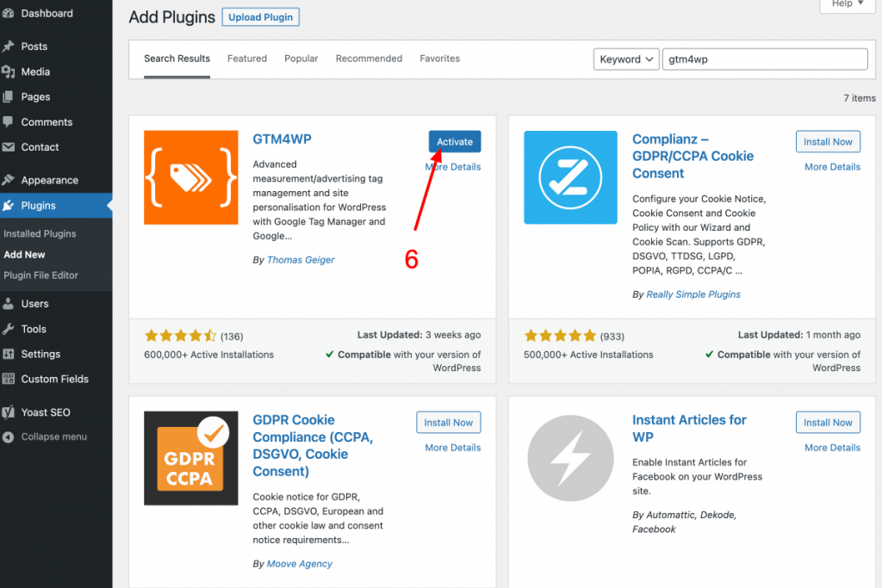Open author Moove Agency link
Image resolution: width=882 pixels, height=588 pixels.
pyautogui.click(x=299, y=563)
